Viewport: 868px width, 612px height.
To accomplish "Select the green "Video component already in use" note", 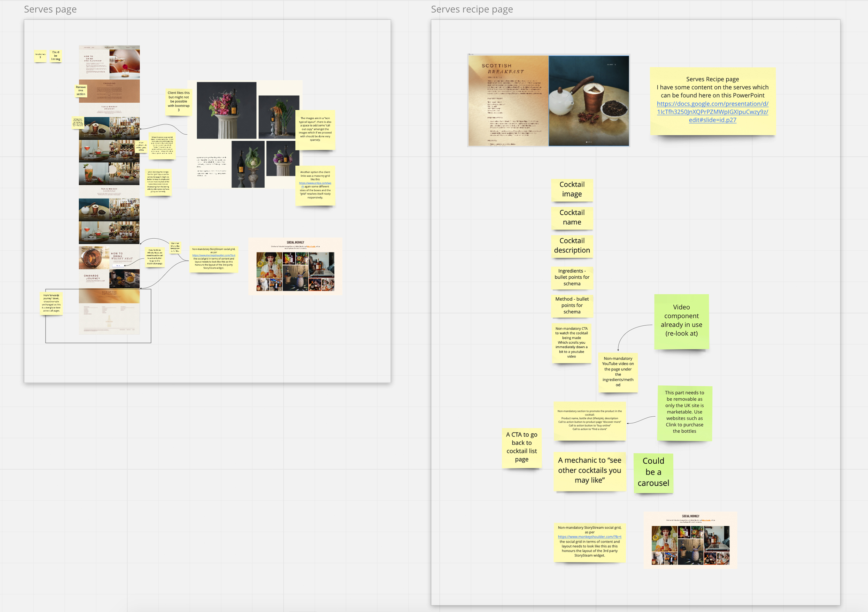I will click(681, 321).
